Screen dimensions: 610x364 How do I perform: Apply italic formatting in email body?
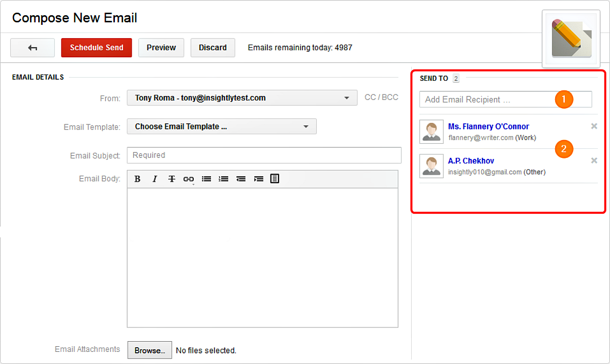[x=155, y=179]
